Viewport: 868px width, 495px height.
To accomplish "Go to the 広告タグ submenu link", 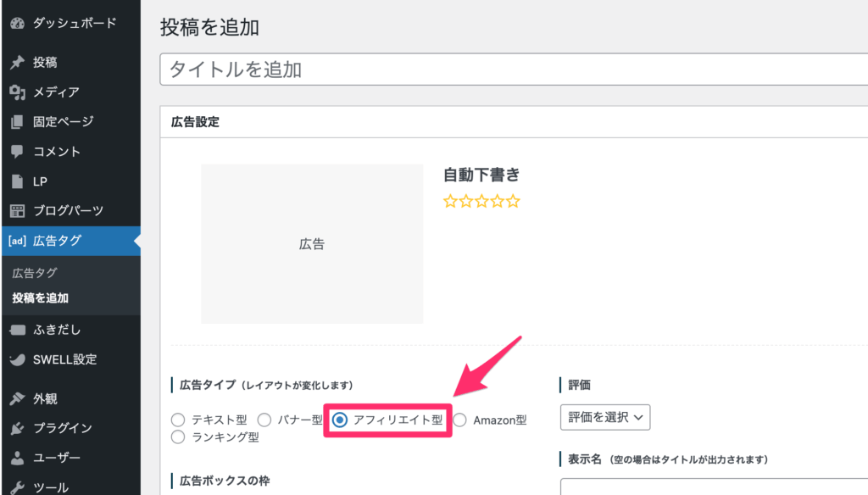I will click(x=34, y=273).
